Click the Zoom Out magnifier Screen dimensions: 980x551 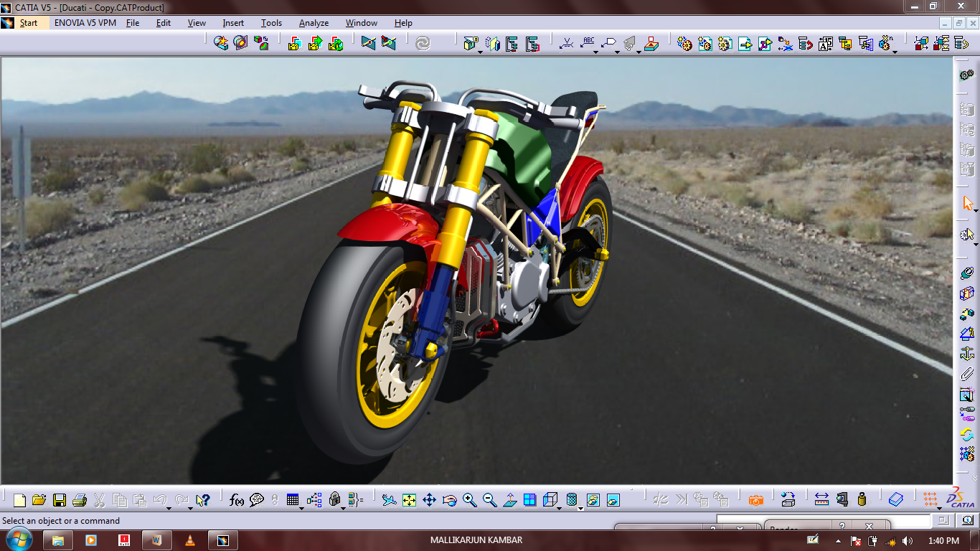(490, 500)
